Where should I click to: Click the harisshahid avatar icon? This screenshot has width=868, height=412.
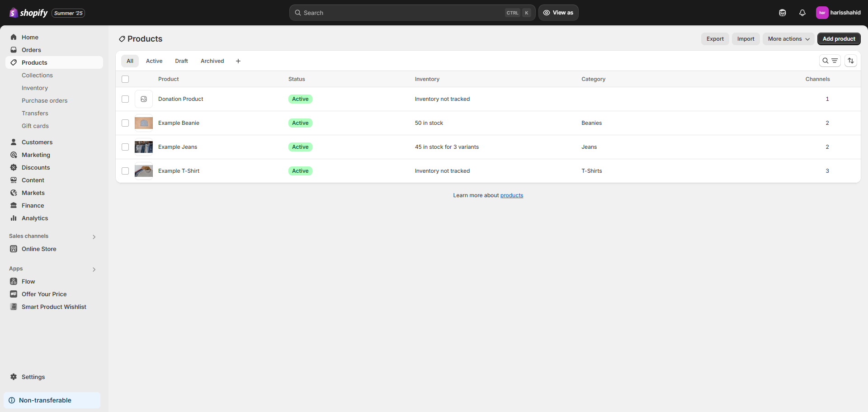coord(822,13)
